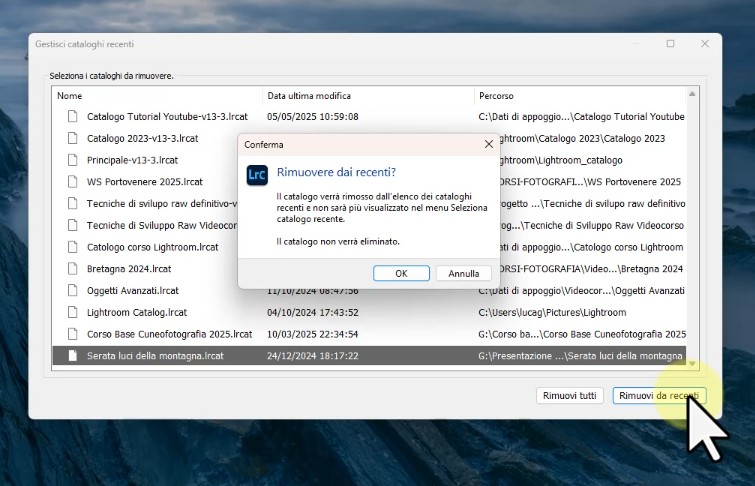
Task: Click the path ending in \Tecniche di Sviluppo Raw Videocorso
Action: coord(592,225)
